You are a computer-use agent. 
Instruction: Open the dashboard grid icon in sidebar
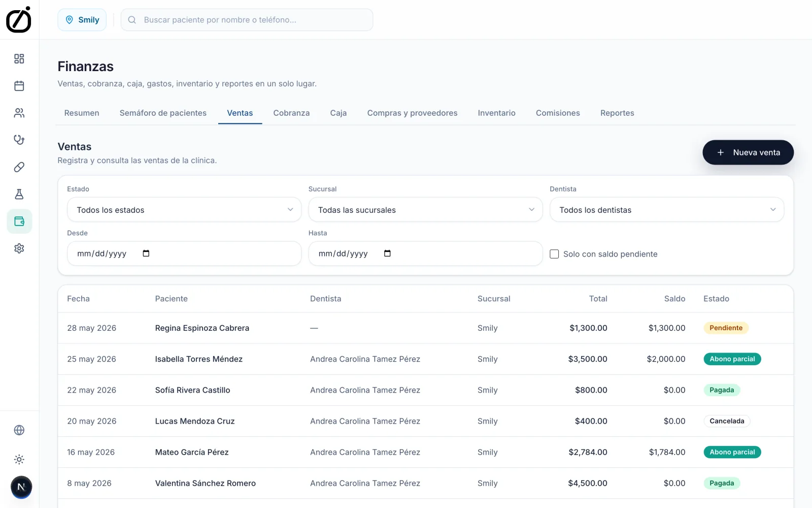coord(19,59)
